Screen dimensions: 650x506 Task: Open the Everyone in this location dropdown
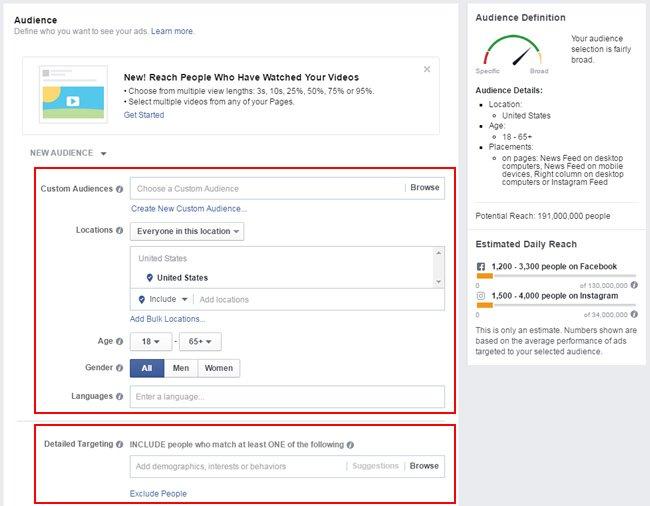187,231
